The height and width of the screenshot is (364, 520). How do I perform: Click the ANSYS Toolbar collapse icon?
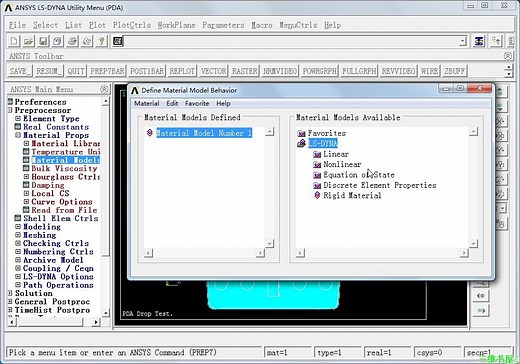click(x=508, y=56)
